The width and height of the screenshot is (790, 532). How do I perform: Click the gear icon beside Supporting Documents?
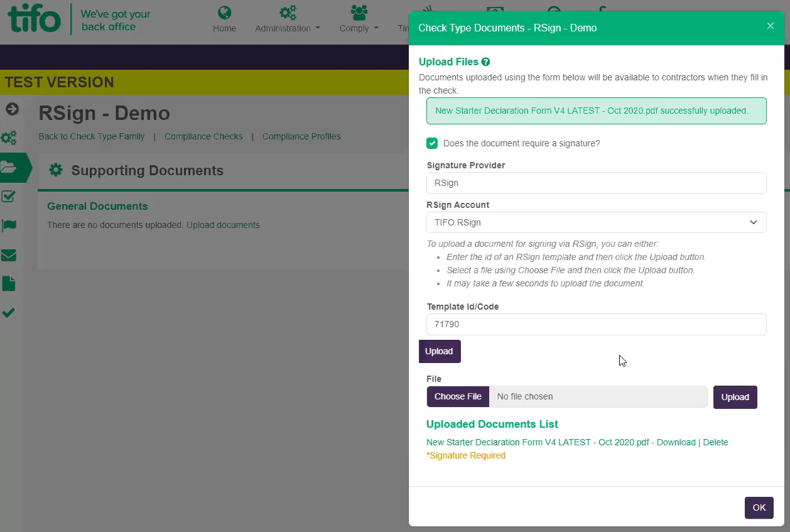[x=56, y=170]
